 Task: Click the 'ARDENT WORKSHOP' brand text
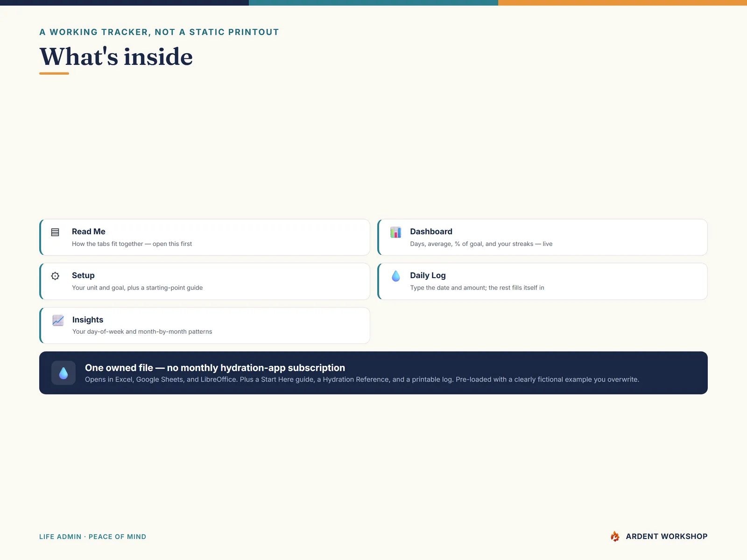667,536
